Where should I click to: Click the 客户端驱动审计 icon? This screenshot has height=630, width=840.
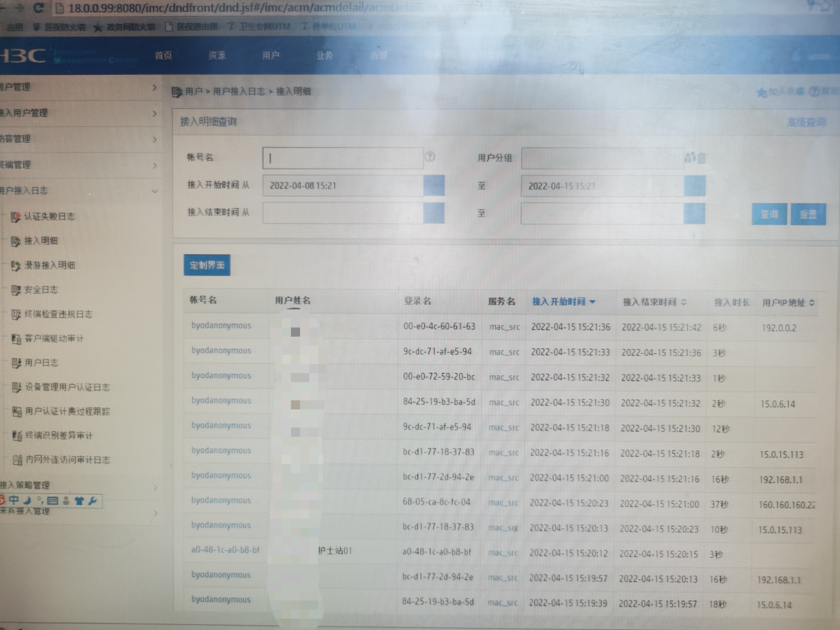[16, 339]
